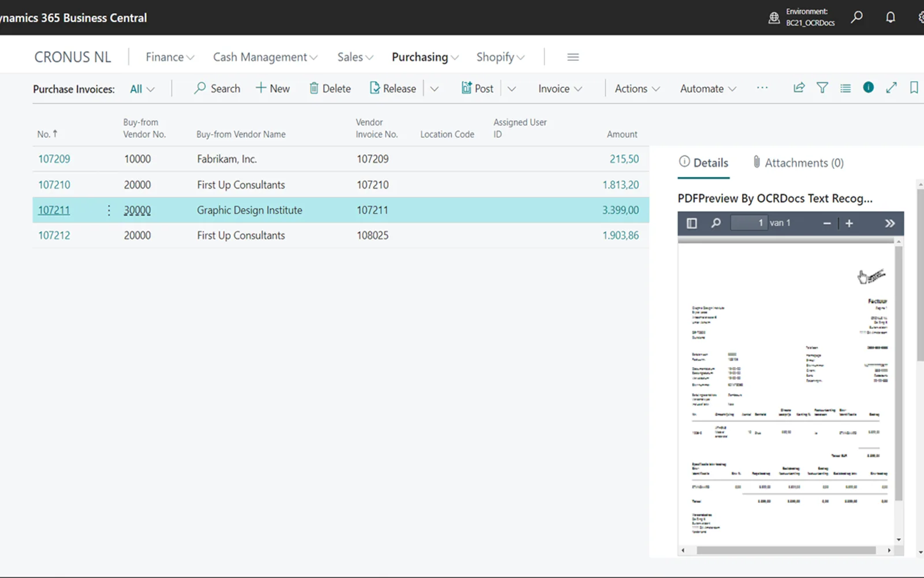Sort by Assigned User ID header
Screen dimensions: 924x578
pos(520,128)
